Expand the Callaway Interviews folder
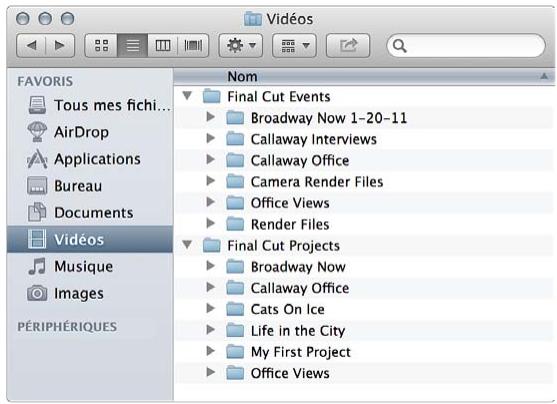557x404 pixels. [211, 138]
